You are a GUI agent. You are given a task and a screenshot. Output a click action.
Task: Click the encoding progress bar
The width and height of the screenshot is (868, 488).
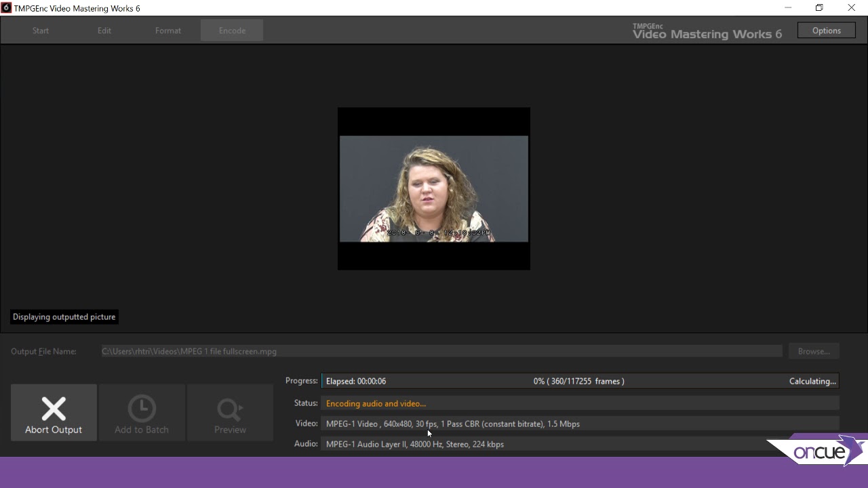[580, 381]
